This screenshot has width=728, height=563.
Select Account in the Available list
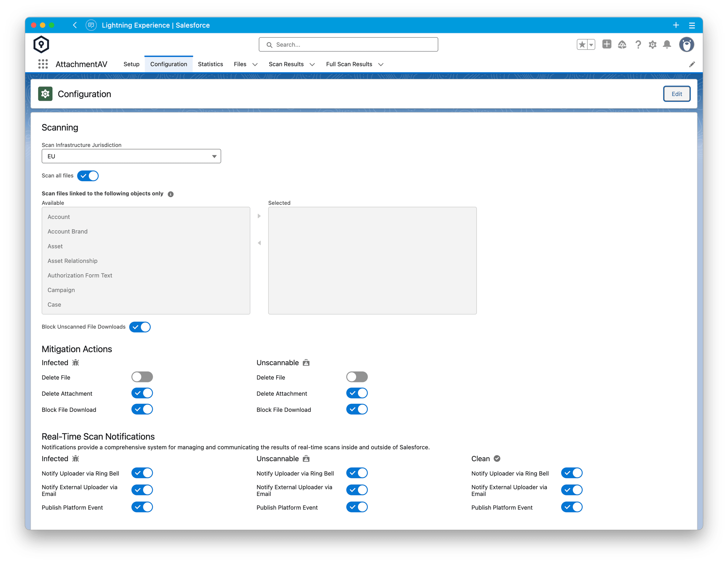[146, 217]
